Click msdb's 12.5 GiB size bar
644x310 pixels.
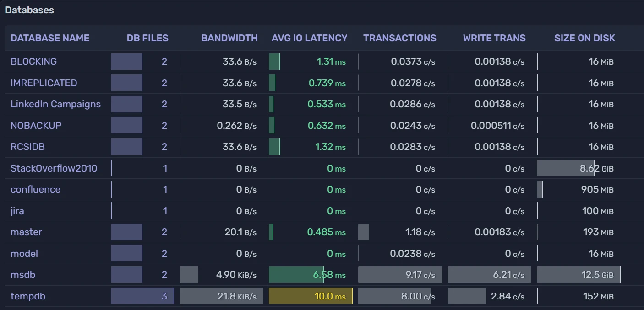coord(579,274)
